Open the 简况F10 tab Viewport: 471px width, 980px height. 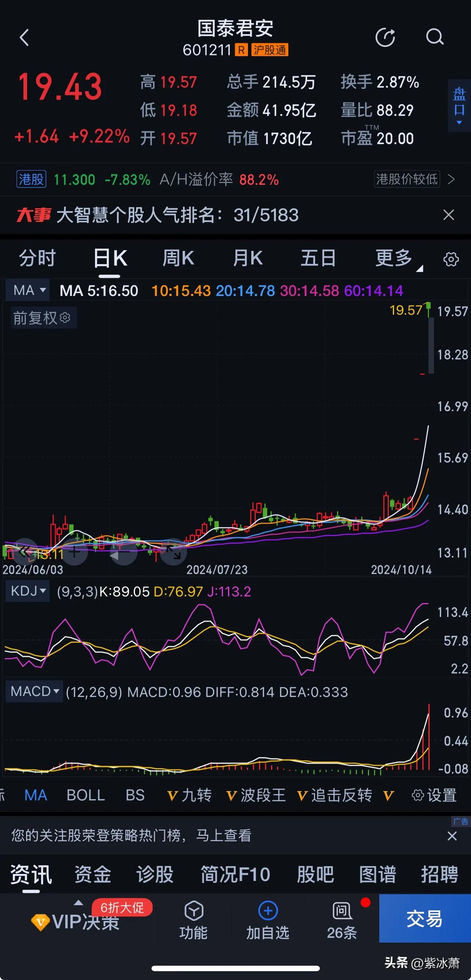(235, 874)
